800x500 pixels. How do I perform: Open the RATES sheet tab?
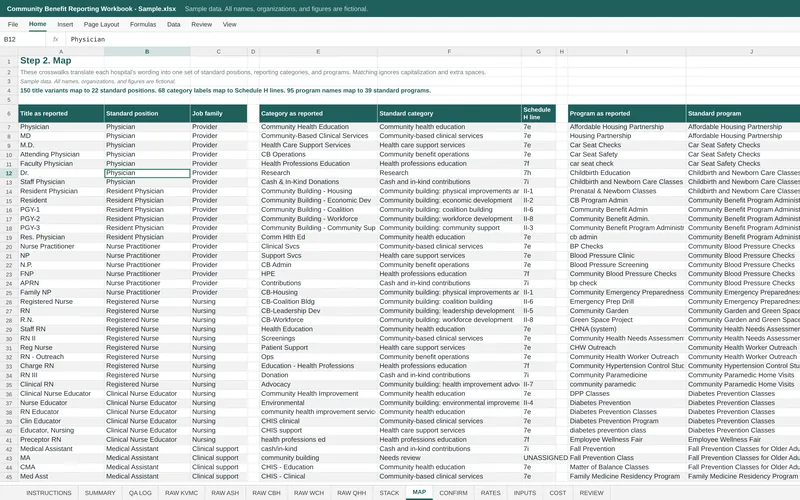pos(491,493)
